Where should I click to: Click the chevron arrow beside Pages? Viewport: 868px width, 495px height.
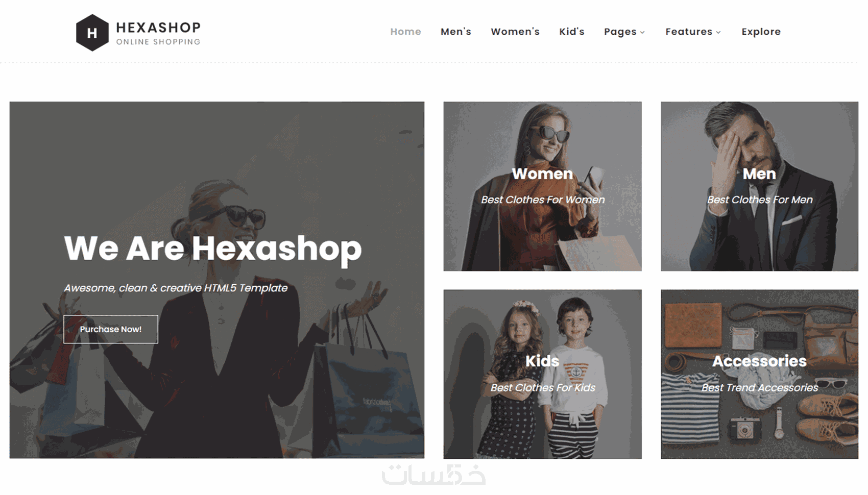[642, 32]
